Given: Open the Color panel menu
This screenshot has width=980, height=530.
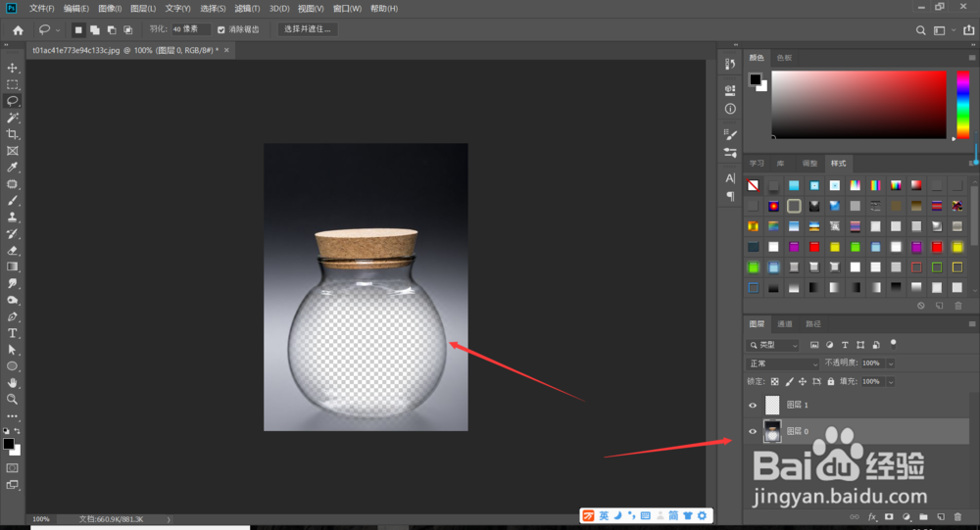Looking at the screenshot, I should 972,58.
